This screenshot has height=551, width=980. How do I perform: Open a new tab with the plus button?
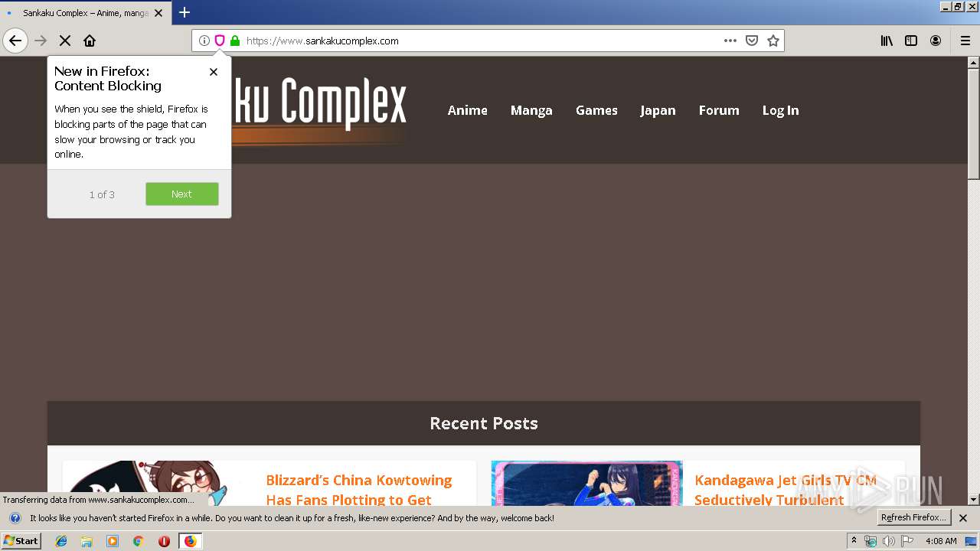[185, 12]
